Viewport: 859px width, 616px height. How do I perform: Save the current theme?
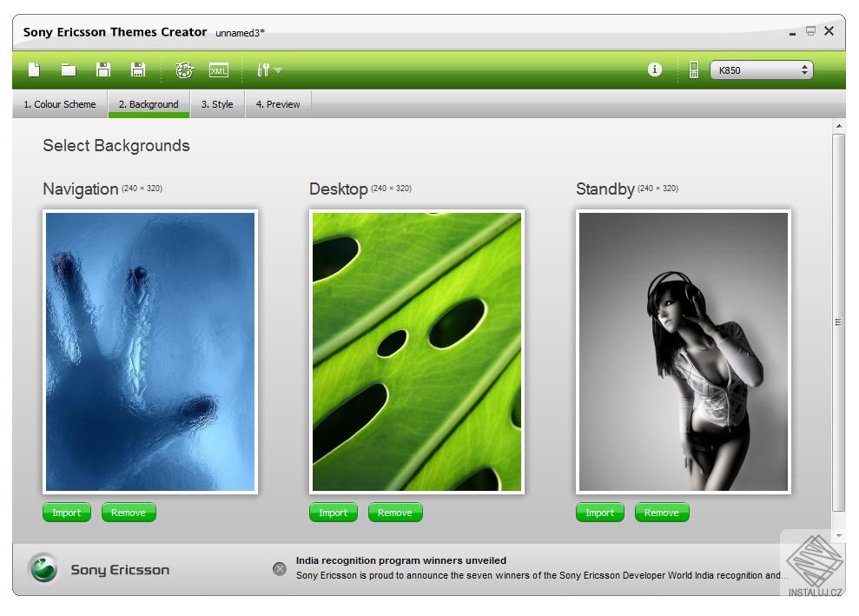(102, 70)
